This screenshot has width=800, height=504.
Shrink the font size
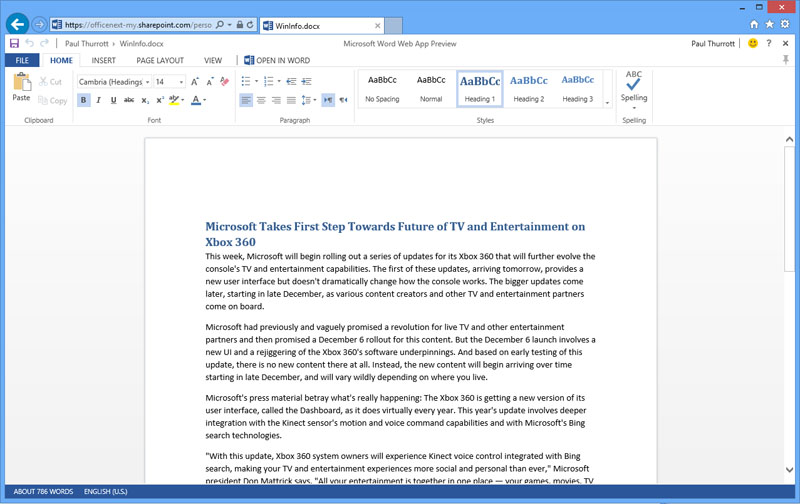tap(210, 82)
